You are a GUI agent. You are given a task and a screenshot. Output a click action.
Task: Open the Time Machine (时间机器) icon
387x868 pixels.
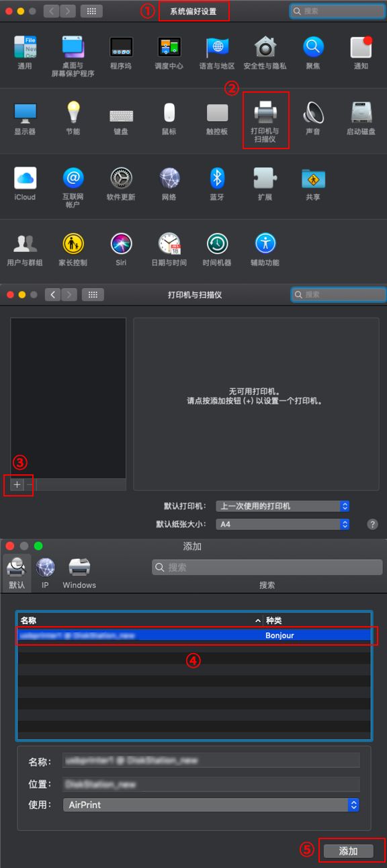point(217,249)
